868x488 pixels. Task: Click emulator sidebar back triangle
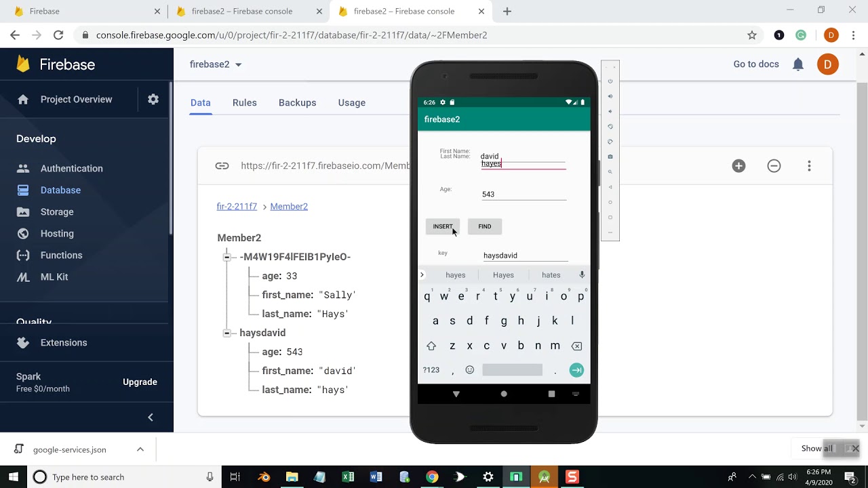pyautogui.click(x=610, y=187)
